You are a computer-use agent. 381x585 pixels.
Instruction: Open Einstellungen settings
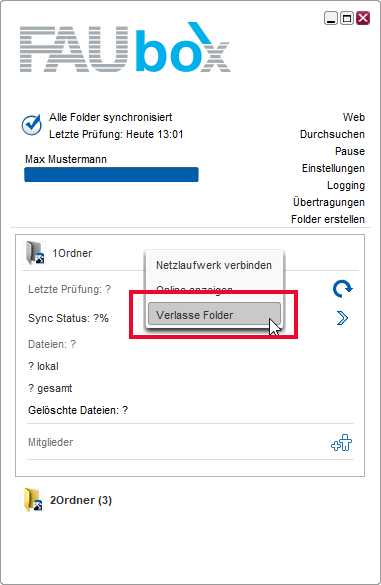click(333, 168)
